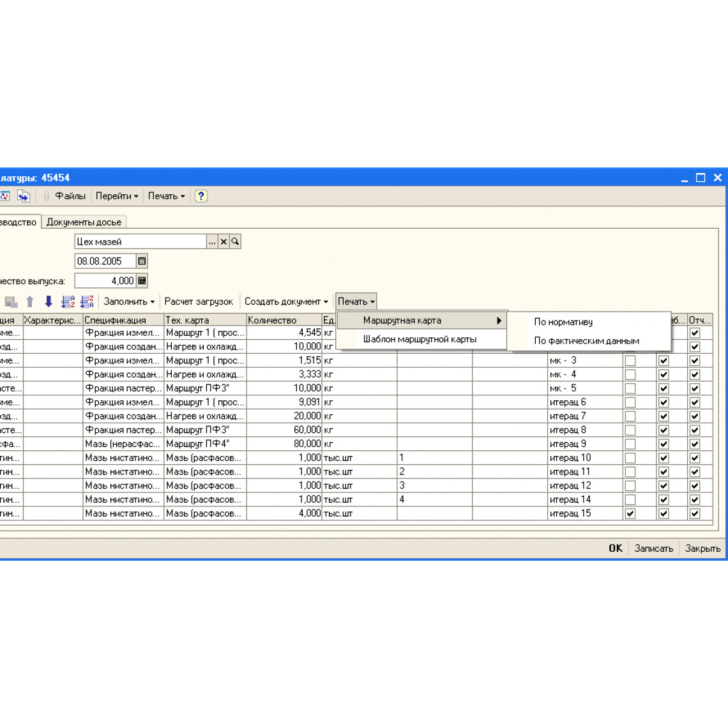Choose По фактическим данным submenu option

pos(586,341)
